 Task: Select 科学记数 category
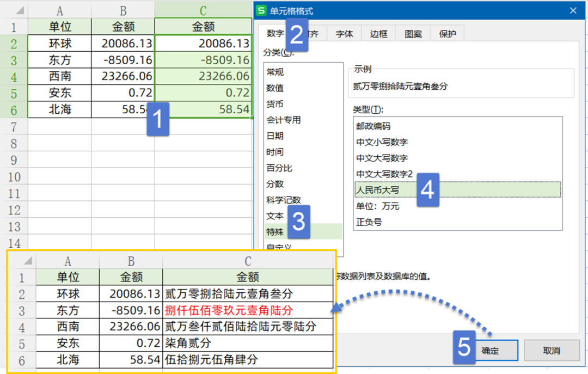pos(303,200)
